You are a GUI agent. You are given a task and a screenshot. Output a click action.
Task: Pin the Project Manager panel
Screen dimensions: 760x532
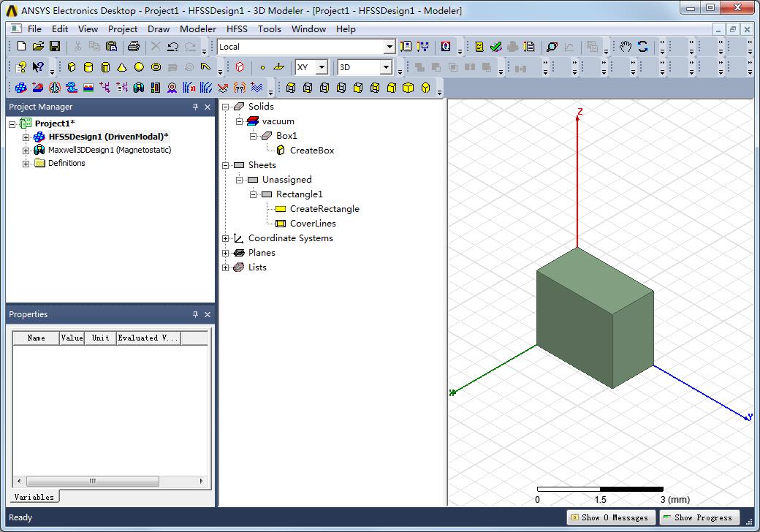click(x=195, y=107)
